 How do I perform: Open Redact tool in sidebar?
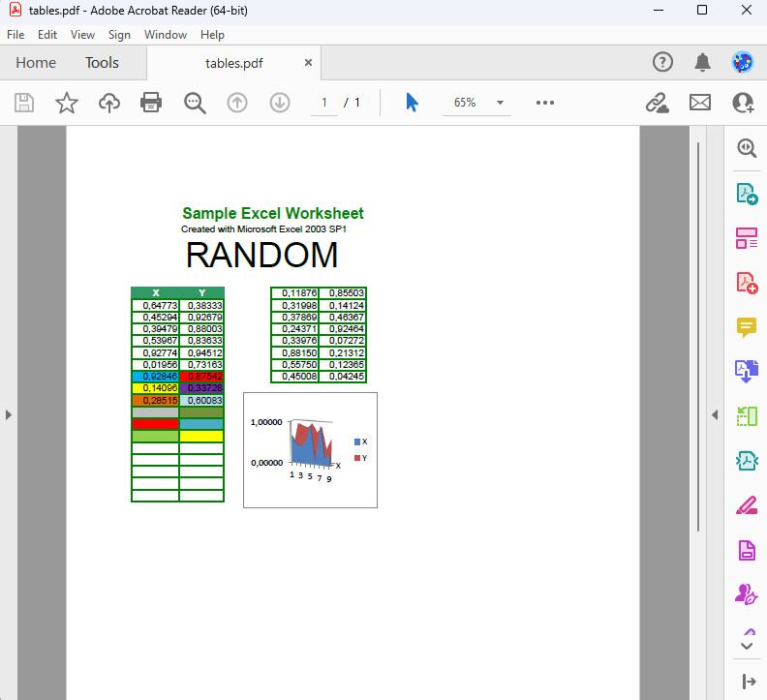(x=747, y=505)
